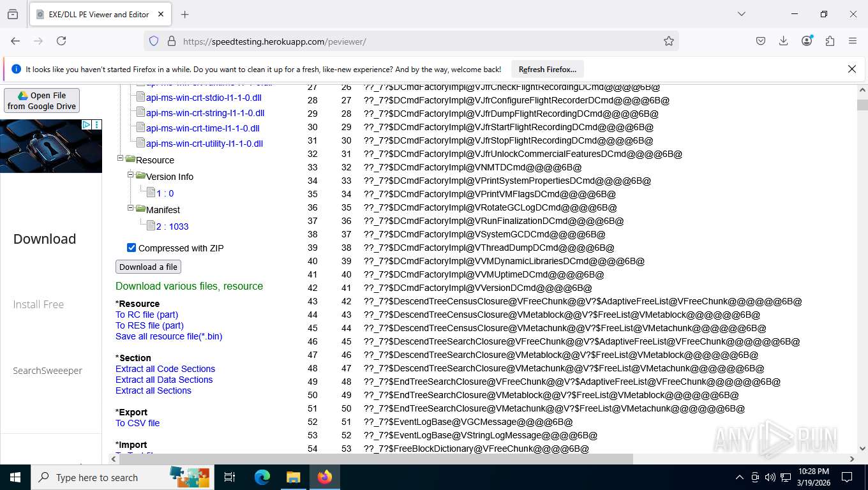The image size is (868, 490).
Task: Select the EXE/DLL PE Viewer tab
Action: click(x=100, y=14)
